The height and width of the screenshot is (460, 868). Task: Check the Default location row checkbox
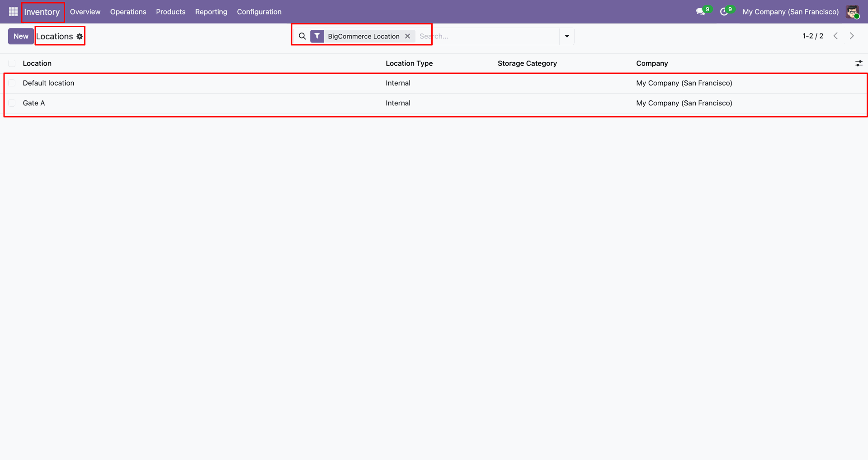click(x=12, y=83)
